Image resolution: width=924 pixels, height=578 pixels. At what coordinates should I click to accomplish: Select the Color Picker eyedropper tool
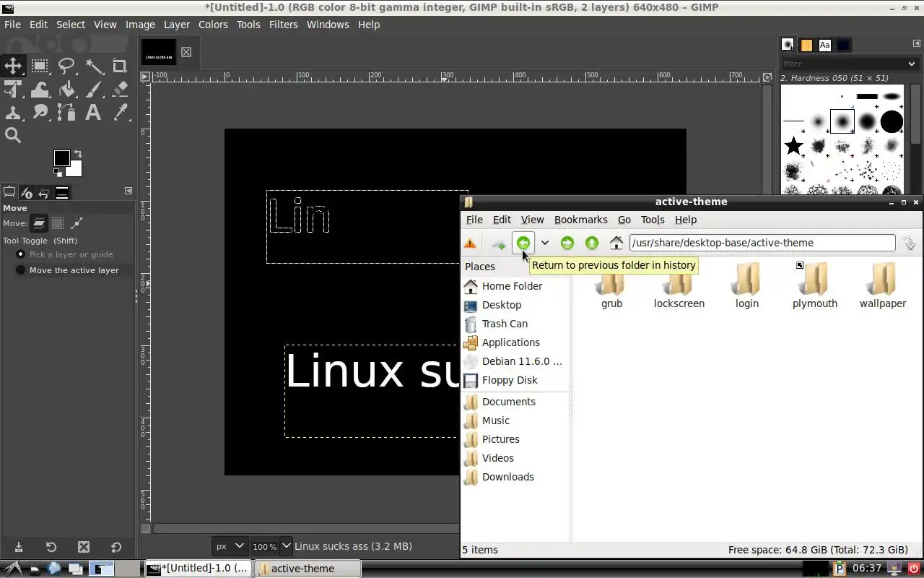(120, 112)
